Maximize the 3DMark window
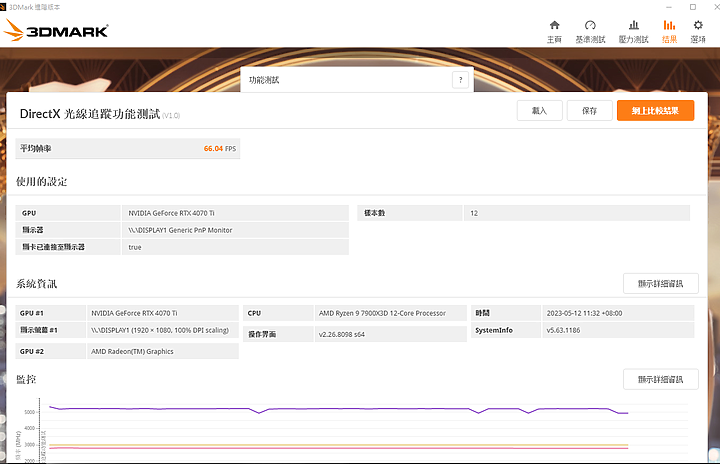This screenshot has width=720, height=464. tap(693, 7)
